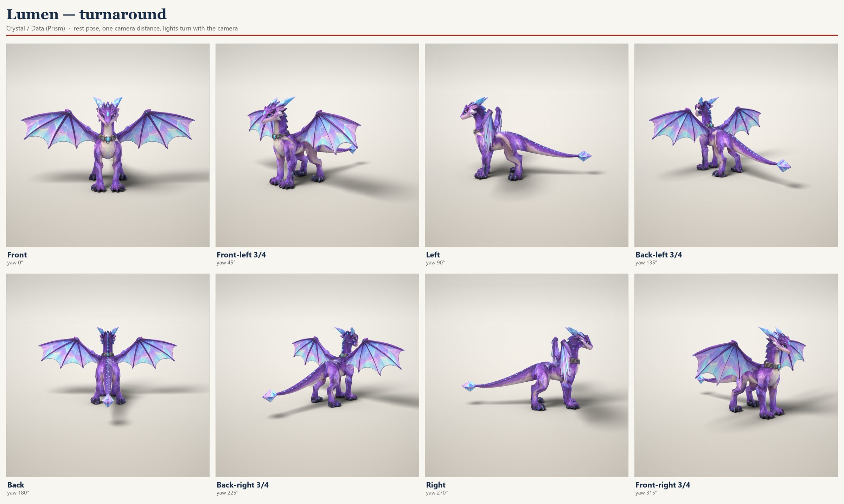Click the 'Back' caption label
The width and height of the screenshot is (844, 504).
point(15,485)
